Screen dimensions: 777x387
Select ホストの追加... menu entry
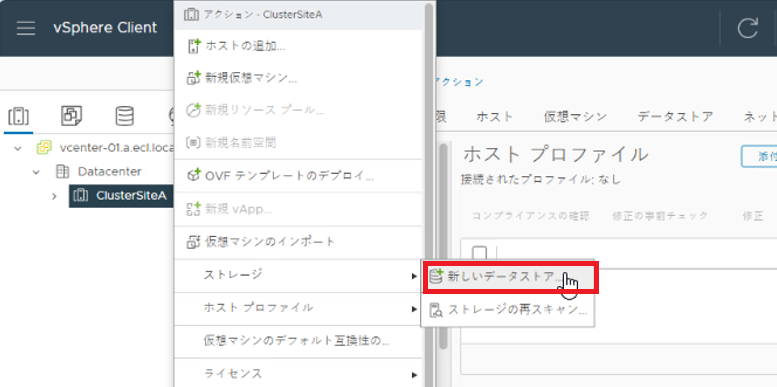(298, 46)
